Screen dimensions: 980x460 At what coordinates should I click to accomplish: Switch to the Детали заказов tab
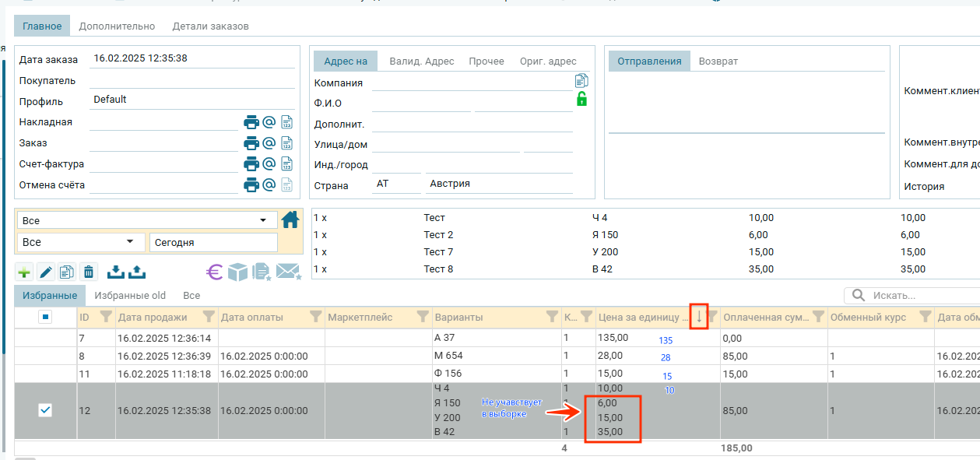[x=210, y=26]
